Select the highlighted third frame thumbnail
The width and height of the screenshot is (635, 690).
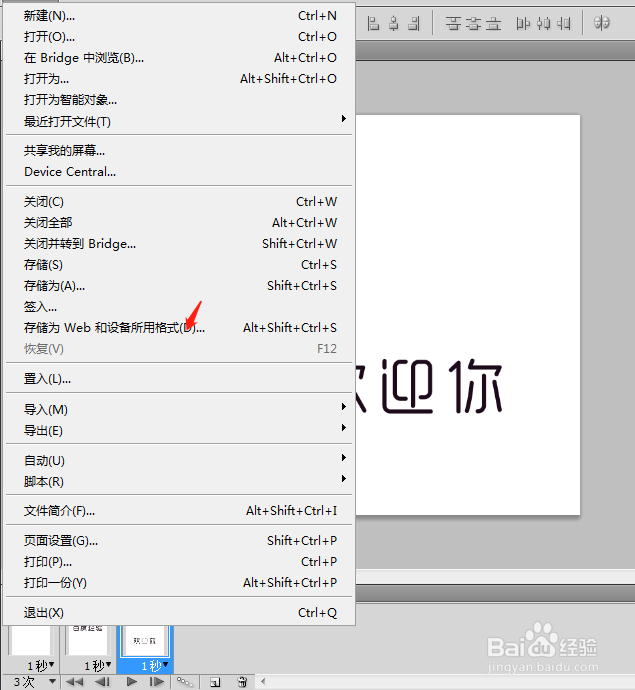145,640
